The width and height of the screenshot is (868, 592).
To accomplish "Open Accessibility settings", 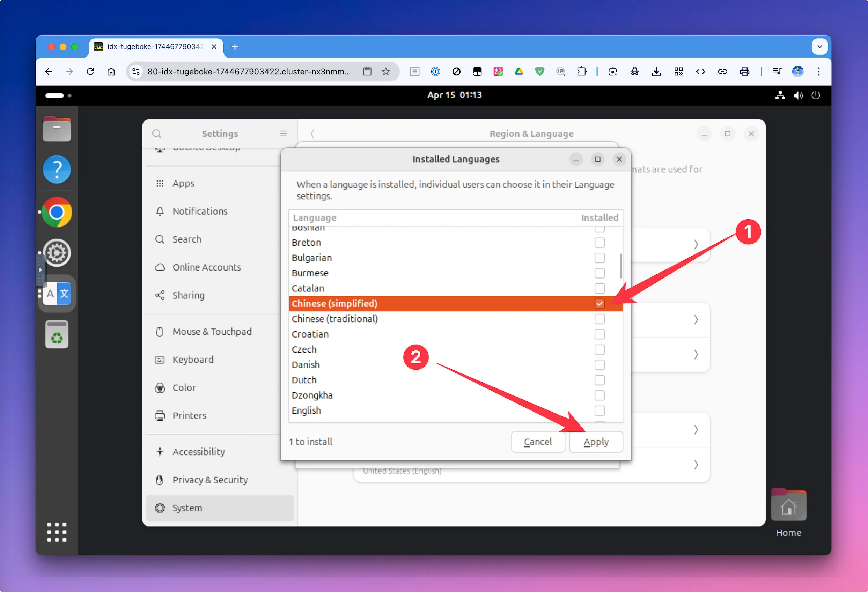I will pos(220,452).
